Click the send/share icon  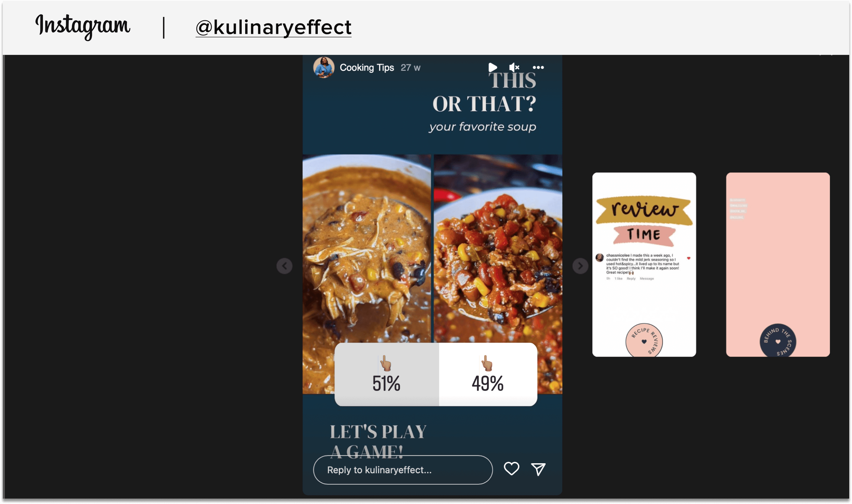(x=538, y=469)
